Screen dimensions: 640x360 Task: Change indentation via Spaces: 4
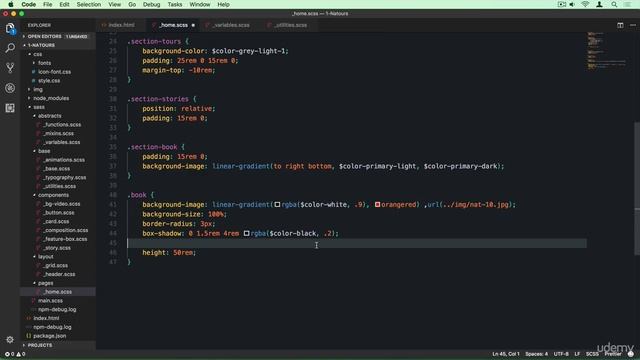[537, 354]
